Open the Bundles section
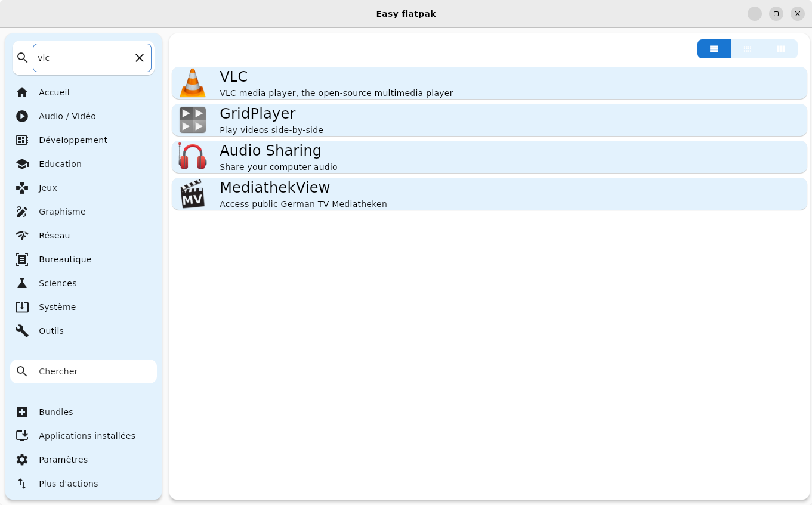The image size is (812, 505). (x=84, y=412)
